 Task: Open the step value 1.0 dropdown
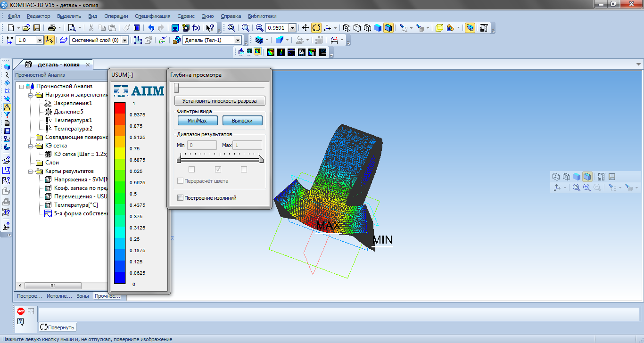[40, 40]
